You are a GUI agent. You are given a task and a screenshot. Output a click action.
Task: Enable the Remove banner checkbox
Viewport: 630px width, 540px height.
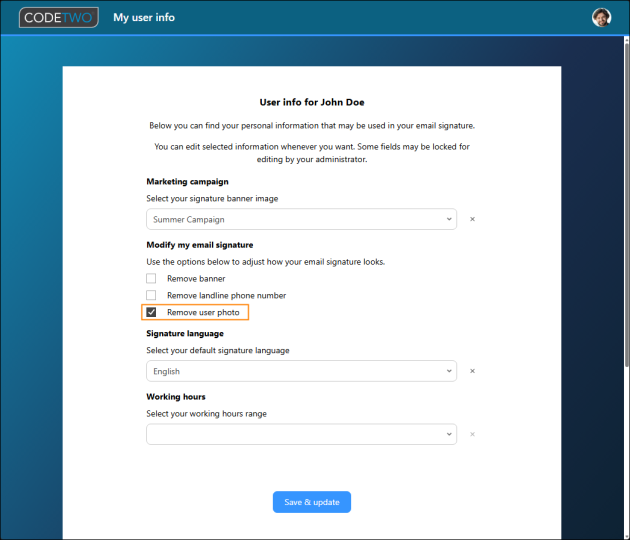(x=151, y=278)
